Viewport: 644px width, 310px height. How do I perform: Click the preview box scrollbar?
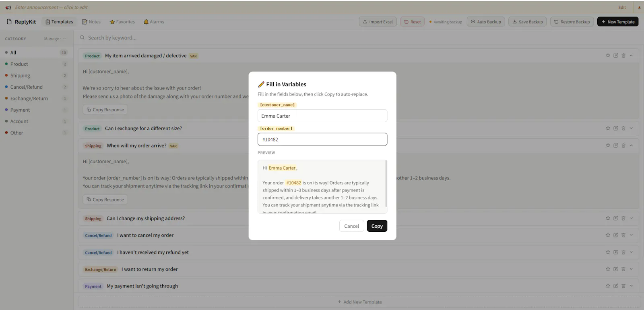pyautogui.click(x=386, y=183)
